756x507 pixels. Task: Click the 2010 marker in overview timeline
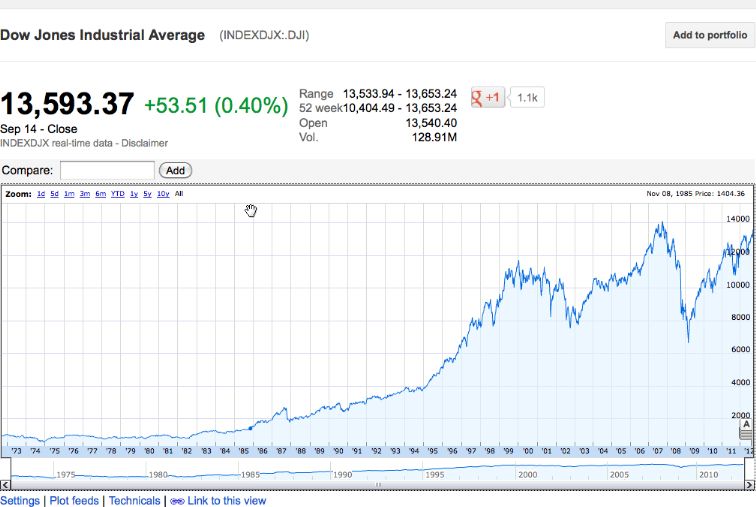tap(708, 475)
